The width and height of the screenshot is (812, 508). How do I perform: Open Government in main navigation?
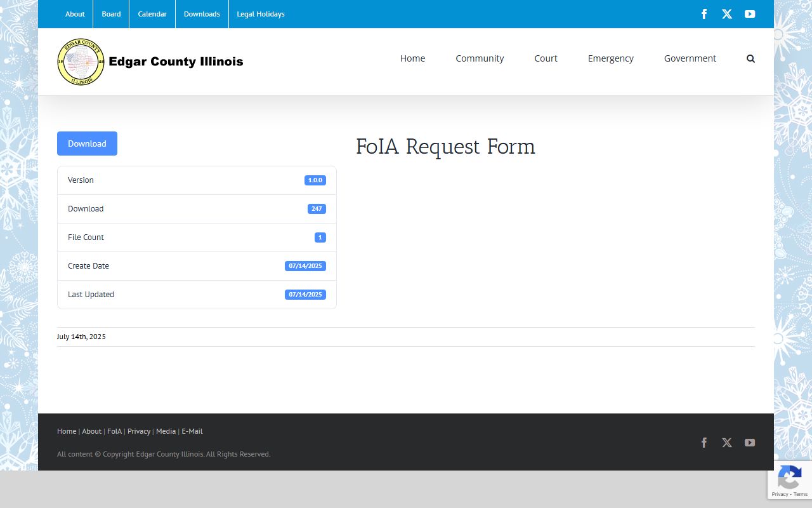pyautogui.click(x=690, y=58)
